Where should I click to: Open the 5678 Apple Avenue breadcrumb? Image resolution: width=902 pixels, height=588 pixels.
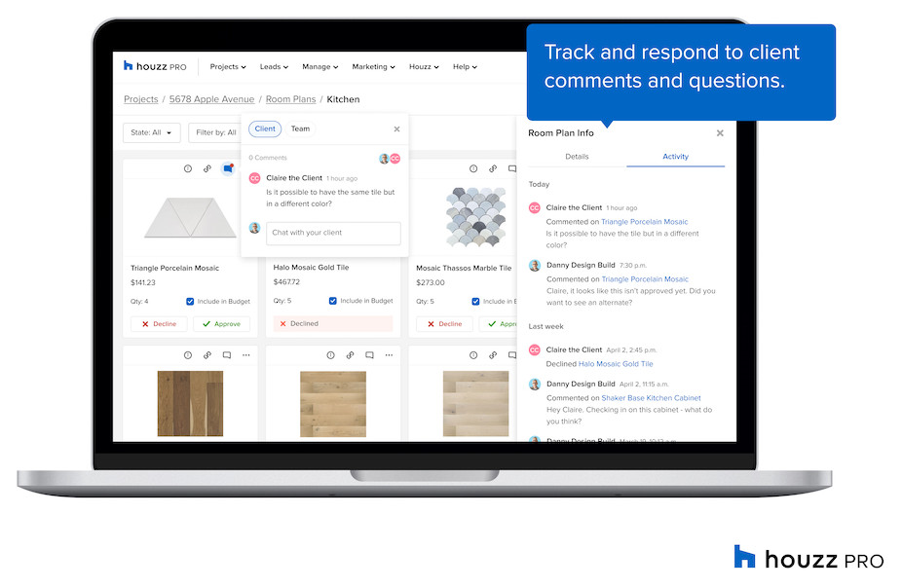click(x=211, y=99)
